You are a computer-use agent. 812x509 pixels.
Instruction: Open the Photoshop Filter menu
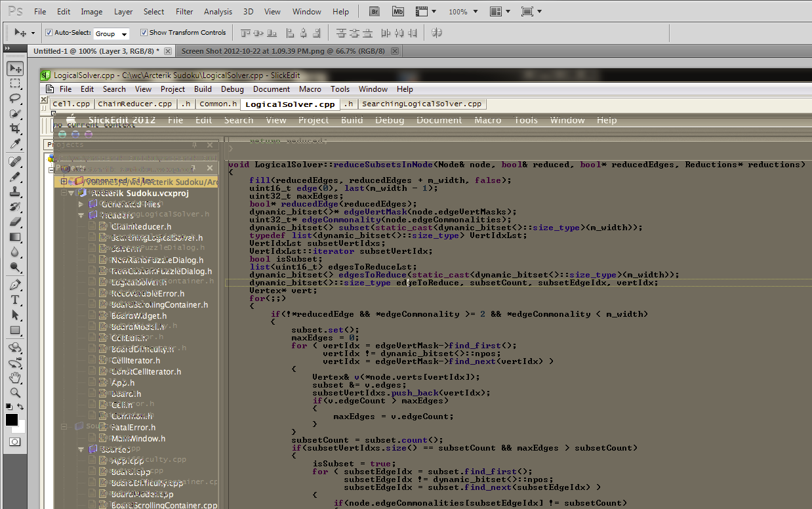185,12
